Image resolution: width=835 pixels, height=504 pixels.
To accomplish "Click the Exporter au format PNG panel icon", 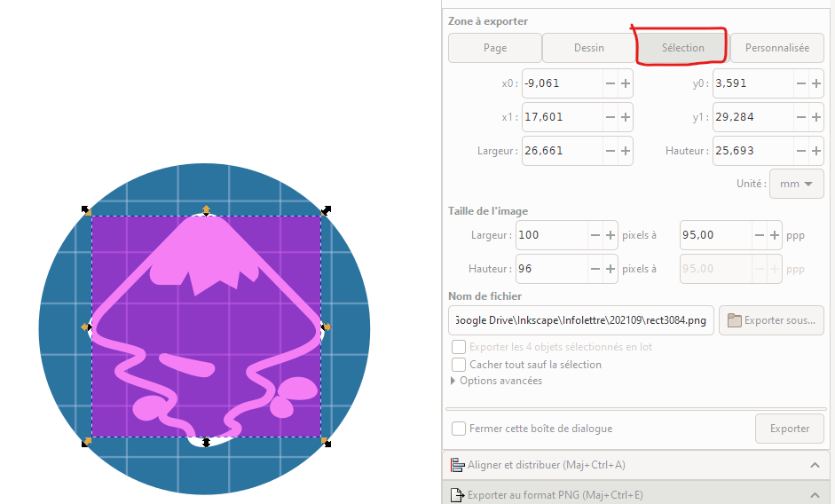I will click(x=458, y=495).
